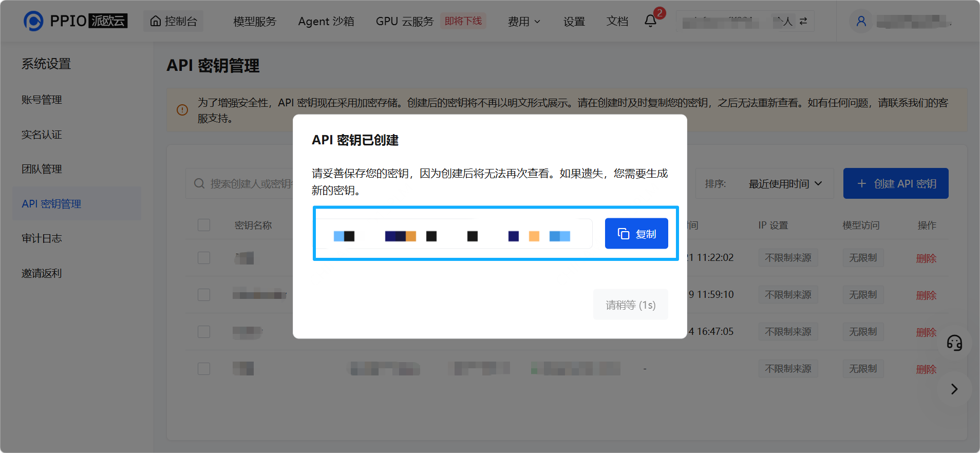Check the row dated 11:59:10
The height and width of the screenshot is (453, 980).
click(204, 295)
